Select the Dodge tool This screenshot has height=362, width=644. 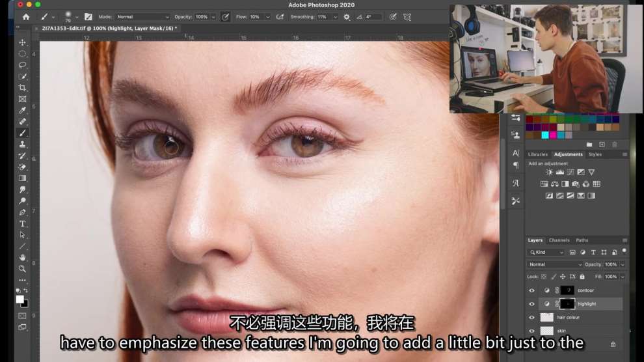(x=22, y=201)
